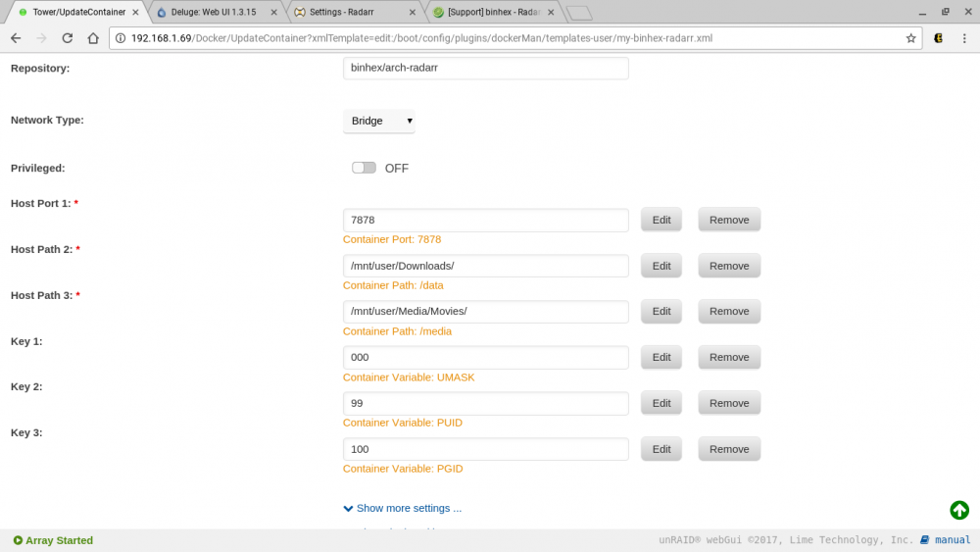Click the Privileged label
This screenshot has width=980, height=552.
(37, 169)
